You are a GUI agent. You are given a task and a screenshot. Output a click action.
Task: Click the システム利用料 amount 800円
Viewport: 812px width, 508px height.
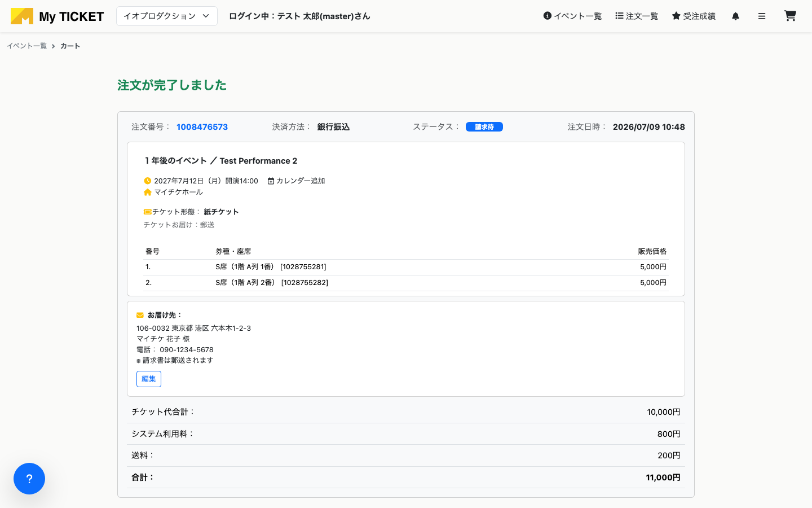click(x=669, y=434)
